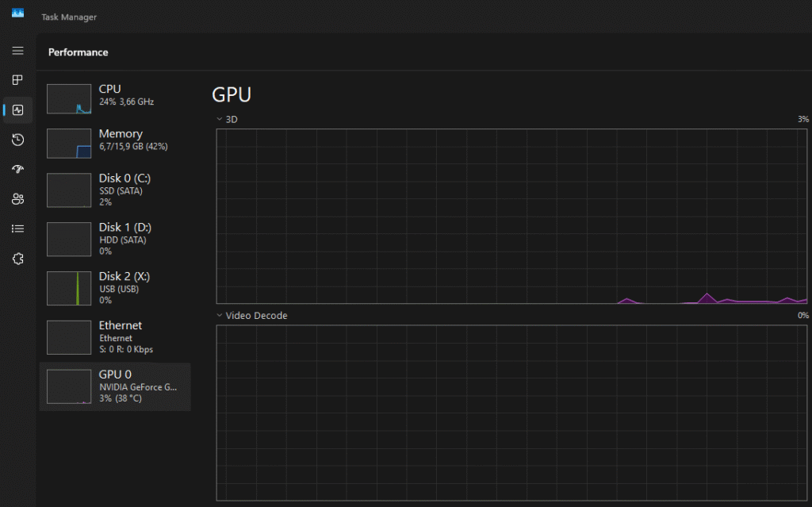
Task: Select the Memory performance item
Action: [115, 143]
